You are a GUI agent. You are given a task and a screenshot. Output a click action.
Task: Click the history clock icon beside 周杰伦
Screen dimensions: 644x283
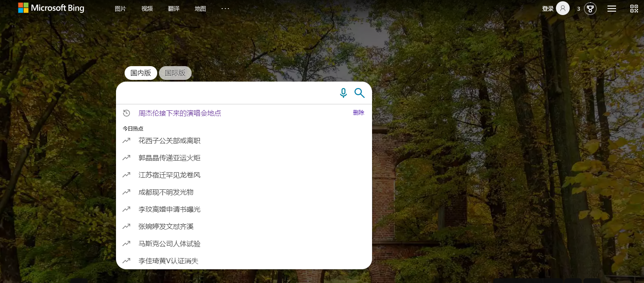tap(126, 113)
